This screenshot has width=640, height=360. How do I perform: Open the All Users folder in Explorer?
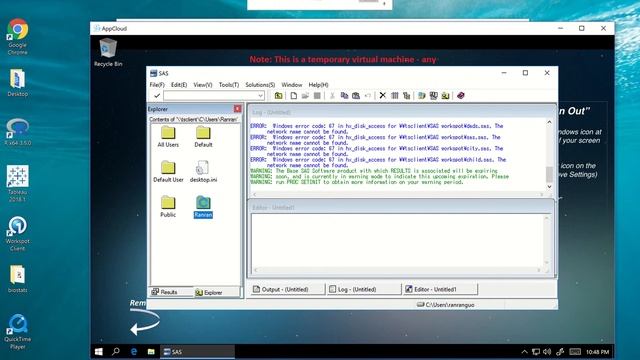(x=168, y=137)
